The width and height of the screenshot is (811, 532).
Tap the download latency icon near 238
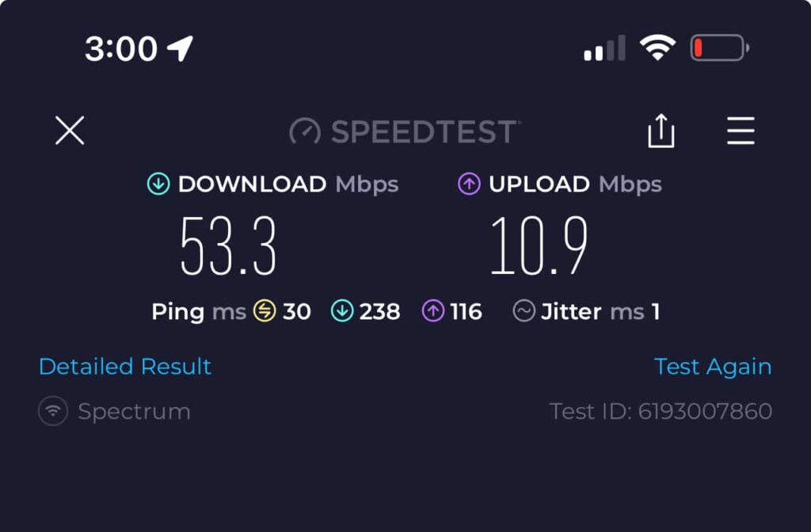point(342,311)
